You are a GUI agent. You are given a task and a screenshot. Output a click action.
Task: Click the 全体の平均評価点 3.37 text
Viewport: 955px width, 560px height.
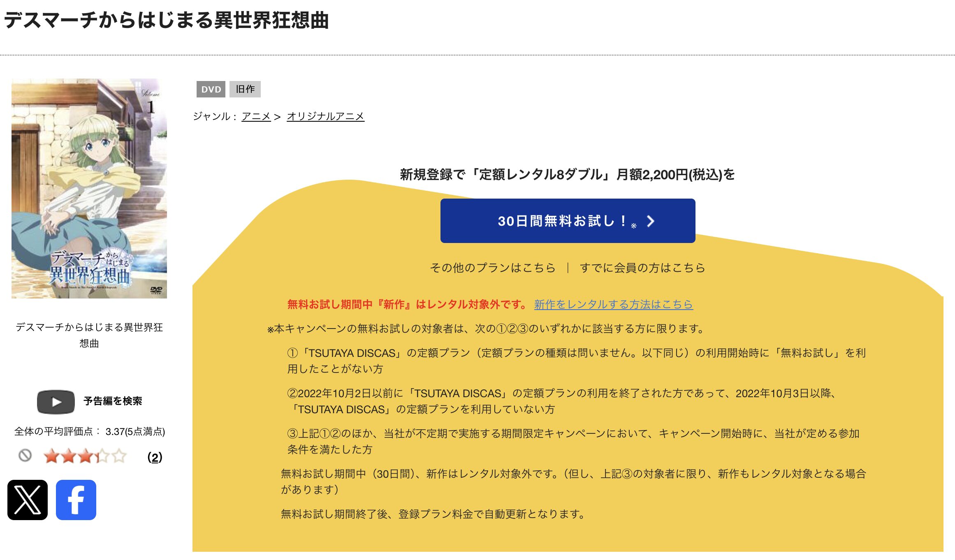point(90,431)
